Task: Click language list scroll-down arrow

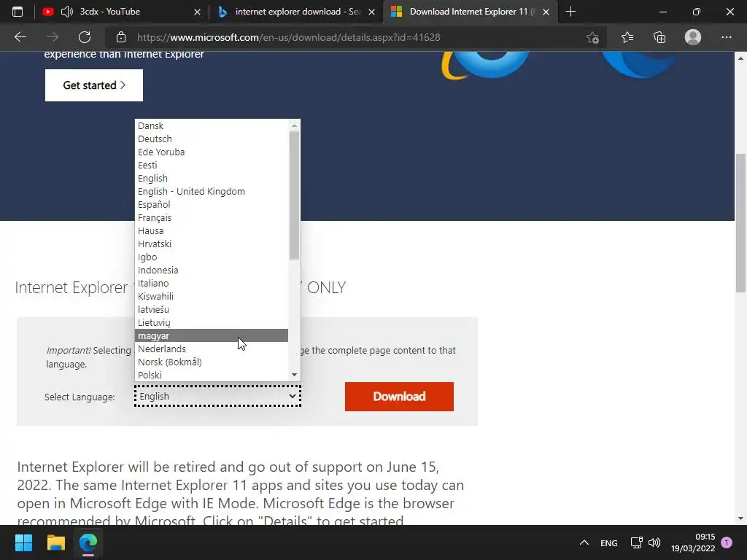Action: tap(294, 375)
